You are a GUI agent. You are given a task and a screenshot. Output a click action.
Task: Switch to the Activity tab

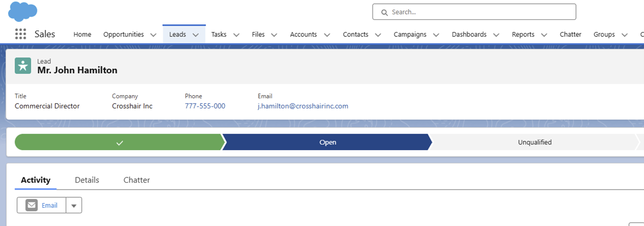[35, 180]
